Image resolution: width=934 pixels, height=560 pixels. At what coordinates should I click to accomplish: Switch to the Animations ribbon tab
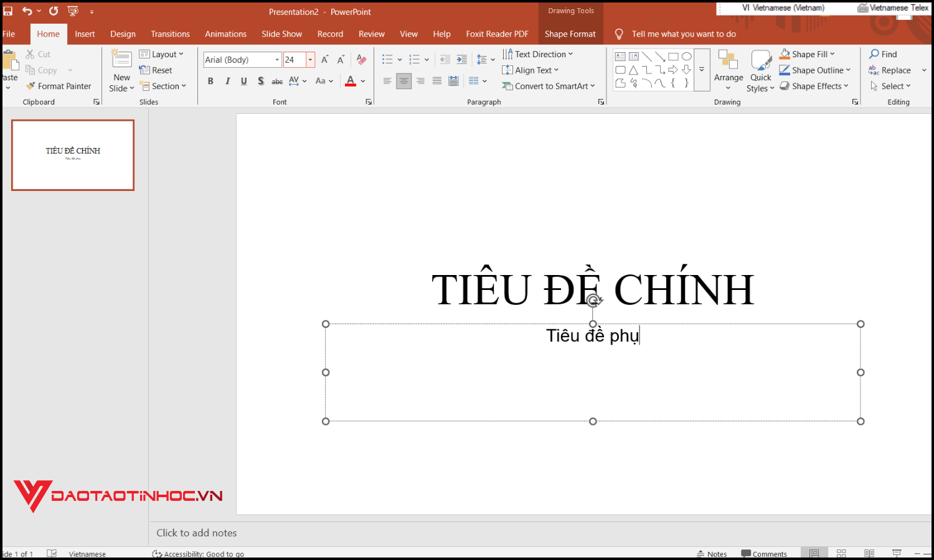[x=225, y=34]
